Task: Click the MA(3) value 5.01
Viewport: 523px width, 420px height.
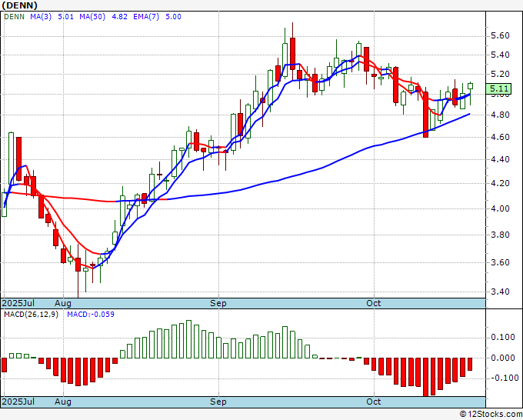Action: click(x=65, y=17)
